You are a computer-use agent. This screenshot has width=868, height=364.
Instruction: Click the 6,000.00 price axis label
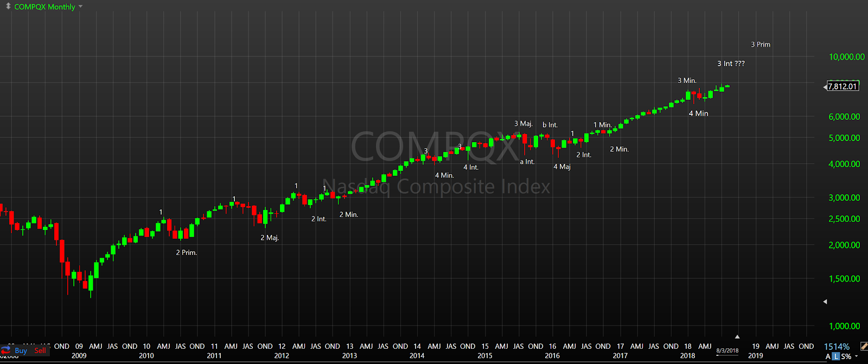(x=844, y=117)
